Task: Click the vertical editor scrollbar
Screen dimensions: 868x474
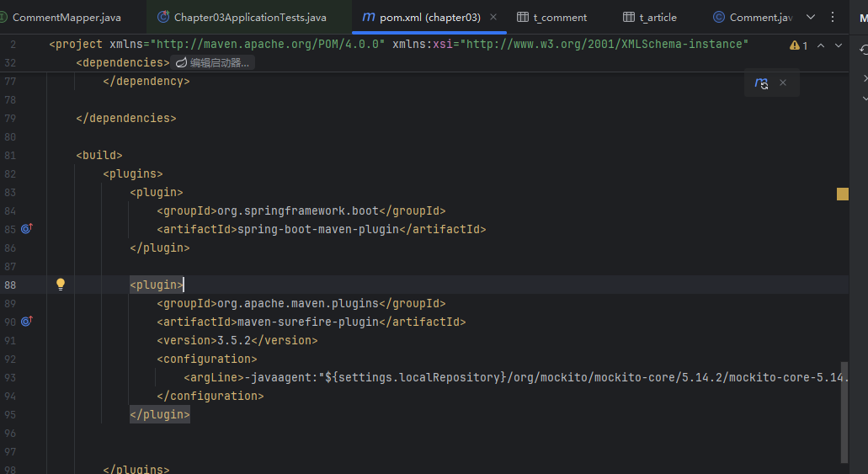Action: (844, 412)
